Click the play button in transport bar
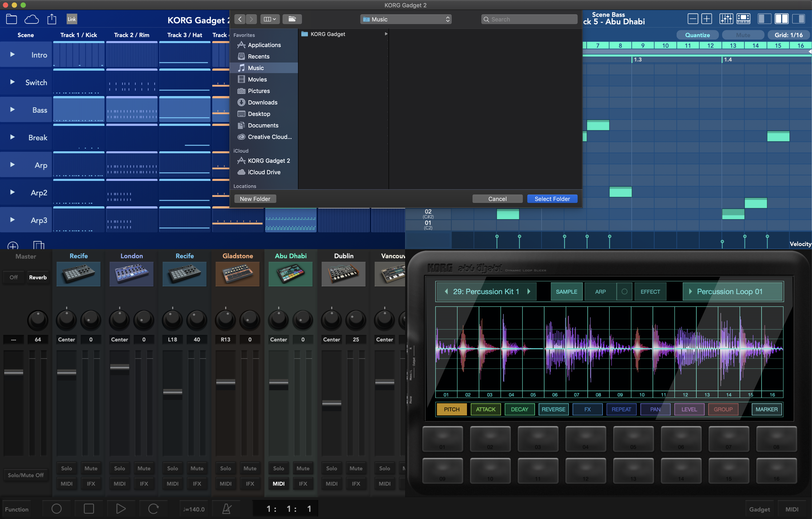812x519 pixels. 121,509
